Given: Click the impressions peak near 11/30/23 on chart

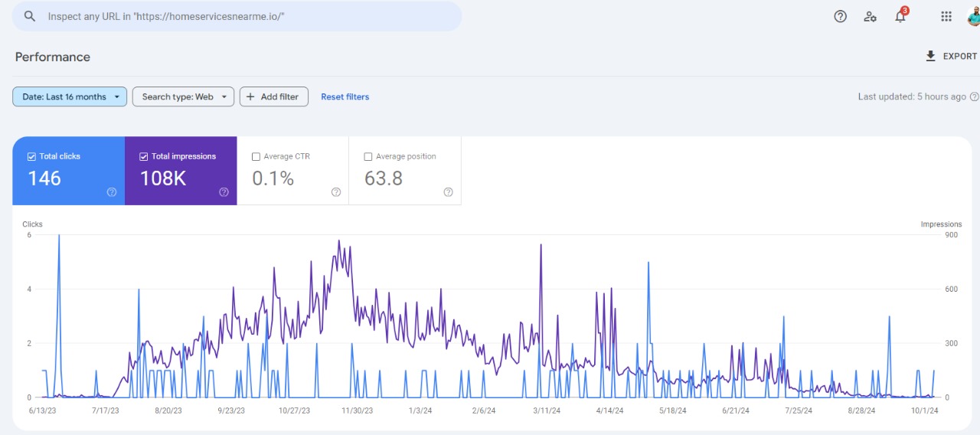Looking at the screenshot, I should click(x=338, y=240).
